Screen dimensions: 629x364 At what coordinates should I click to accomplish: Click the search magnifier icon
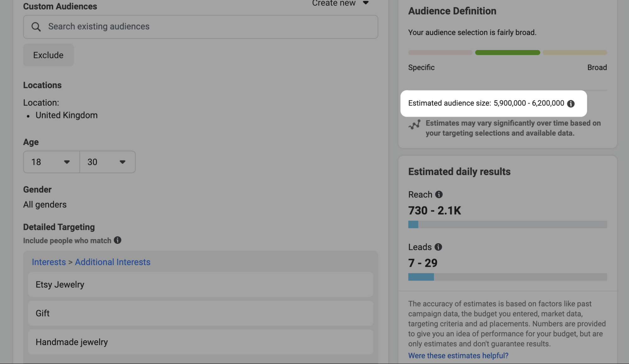(x=36, y=27)
